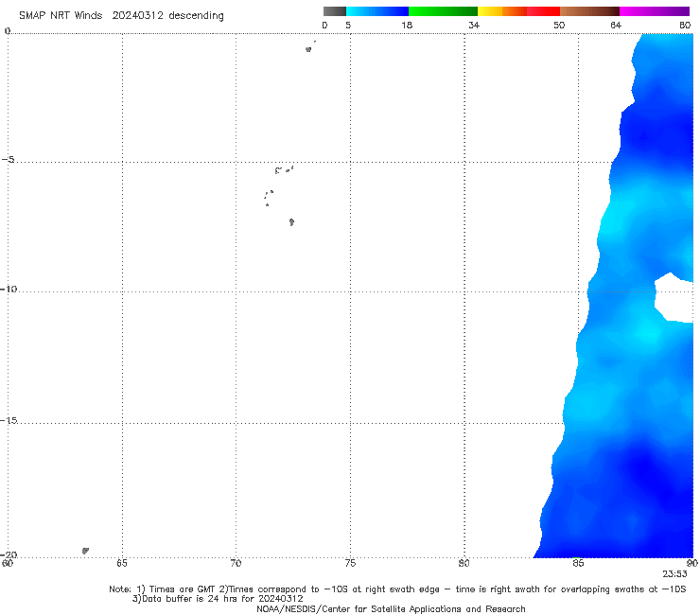Click the white data gap in the blue swath
This screenshot has height=615, width=700.
tap(675, 297)
